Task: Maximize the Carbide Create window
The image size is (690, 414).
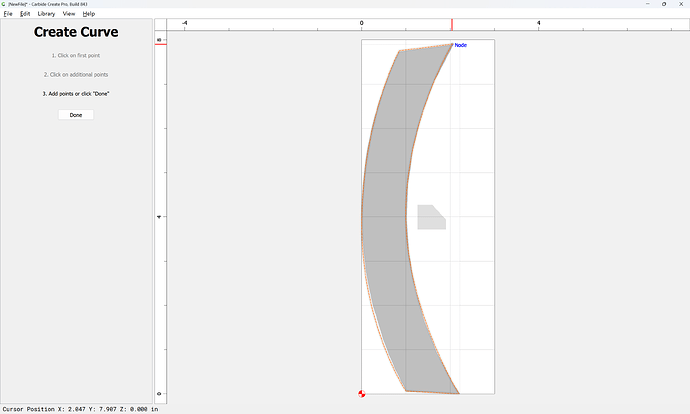Action: [x=664, y=4]
